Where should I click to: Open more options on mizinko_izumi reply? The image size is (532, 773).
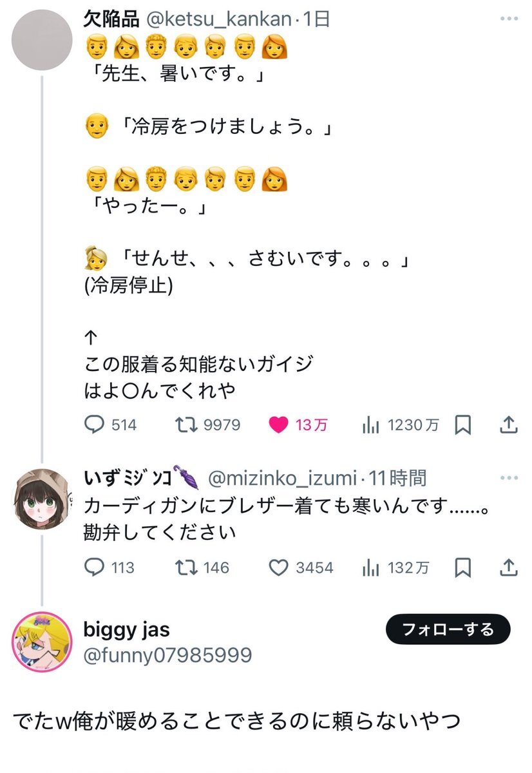click(x=509, y=479)
